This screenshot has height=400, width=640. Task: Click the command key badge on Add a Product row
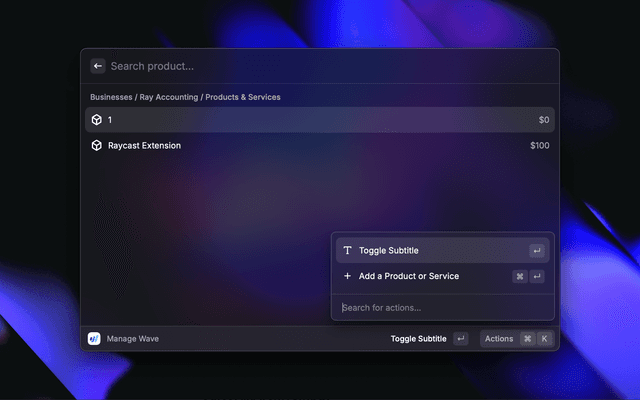click(x=520, y=276)
